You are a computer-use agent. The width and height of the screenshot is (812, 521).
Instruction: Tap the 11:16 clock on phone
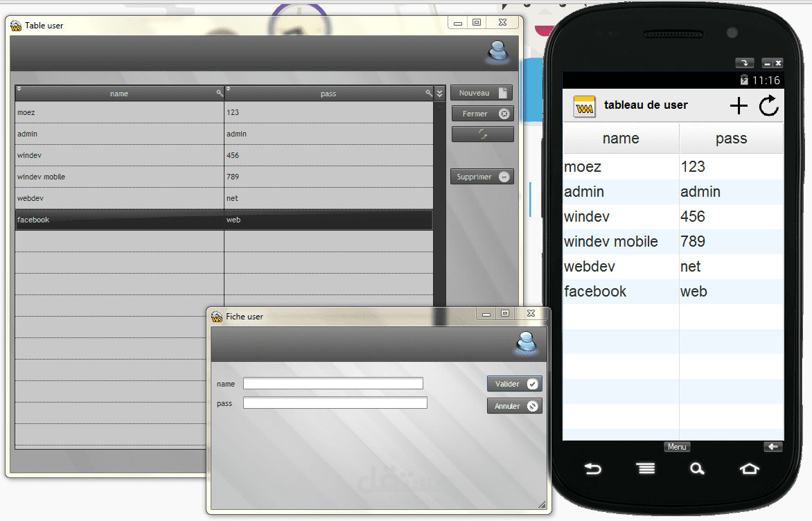(x=766, y=80)
